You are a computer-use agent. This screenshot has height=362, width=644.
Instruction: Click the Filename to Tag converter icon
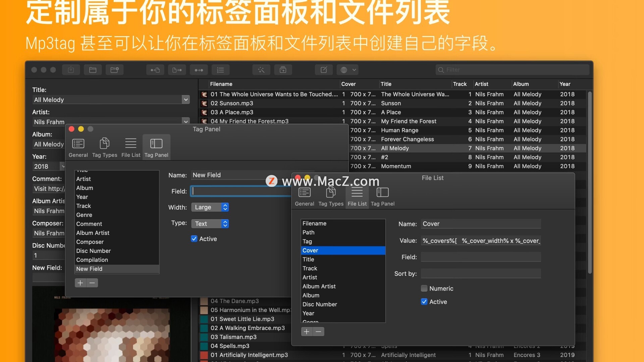point(177,70)
